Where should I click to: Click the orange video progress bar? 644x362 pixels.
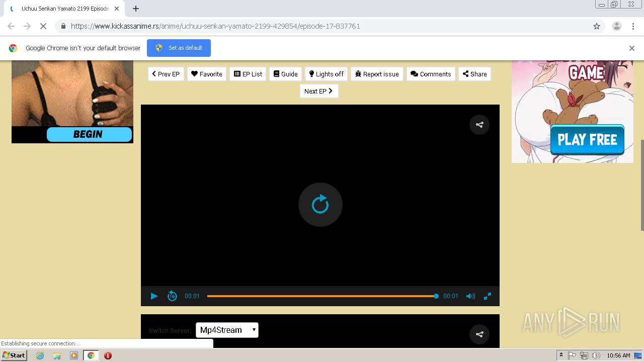click(x=322, y=296)
